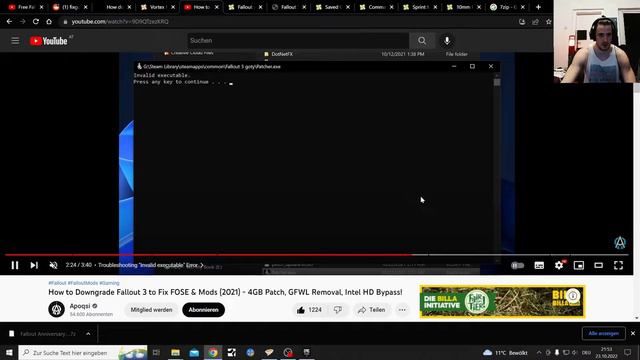Switch to miniplayer mode

coord(579,265)
